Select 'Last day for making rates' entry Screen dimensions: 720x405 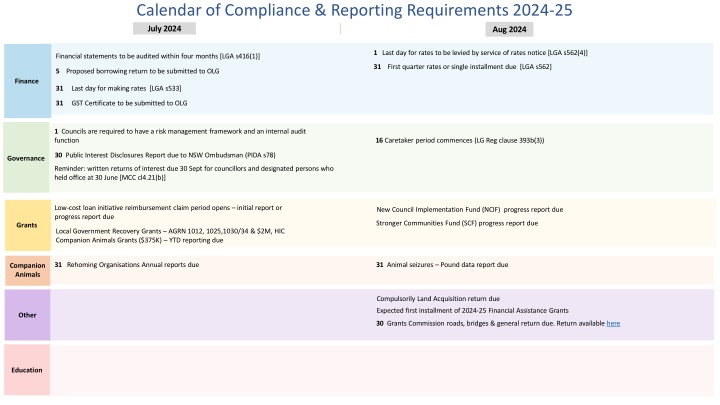coord(118,88)
